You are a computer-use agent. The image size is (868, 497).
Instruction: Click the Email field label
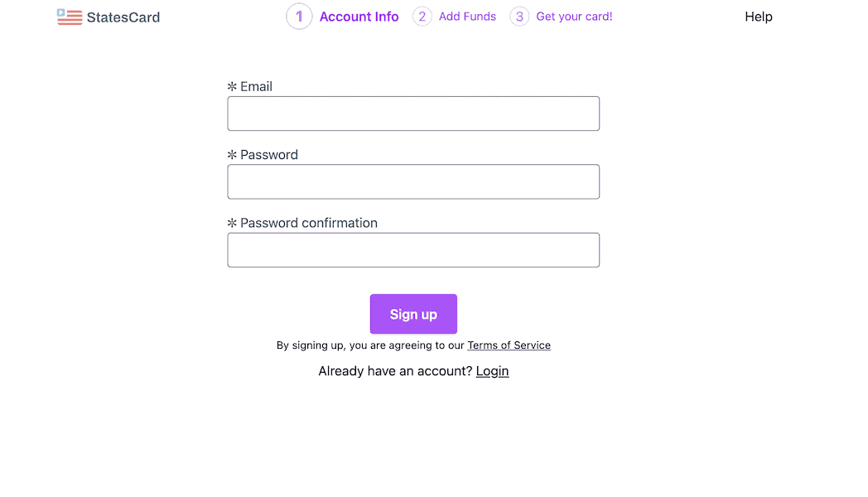(x=256, y=86)
